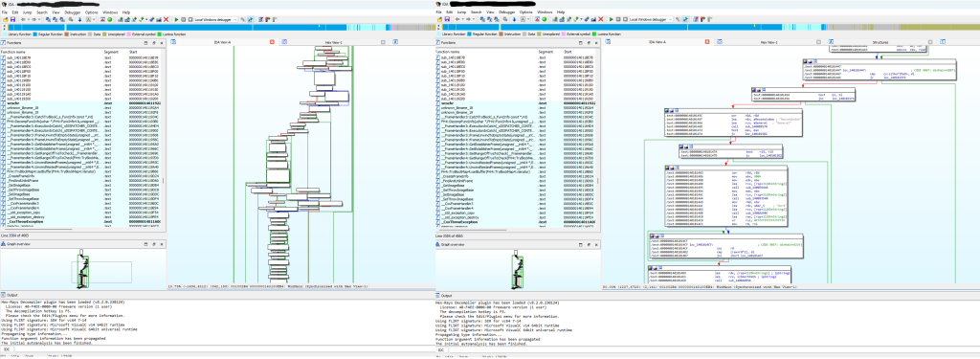Close IDA View-A tab in right window
The image size is (980, 359).
(707, 42)
